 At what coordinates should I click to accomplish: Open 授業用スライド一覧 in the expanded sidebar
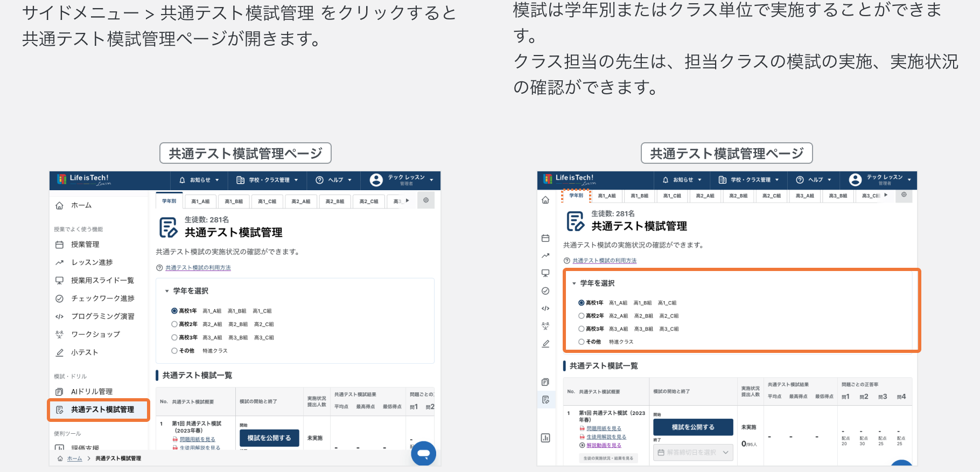(x=96, y=281)
